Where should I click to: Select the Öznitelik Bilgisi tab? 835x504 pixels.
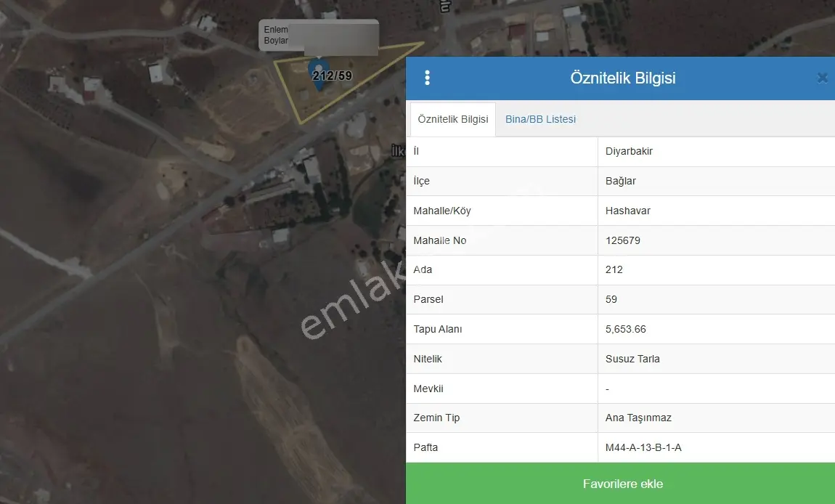453,119
